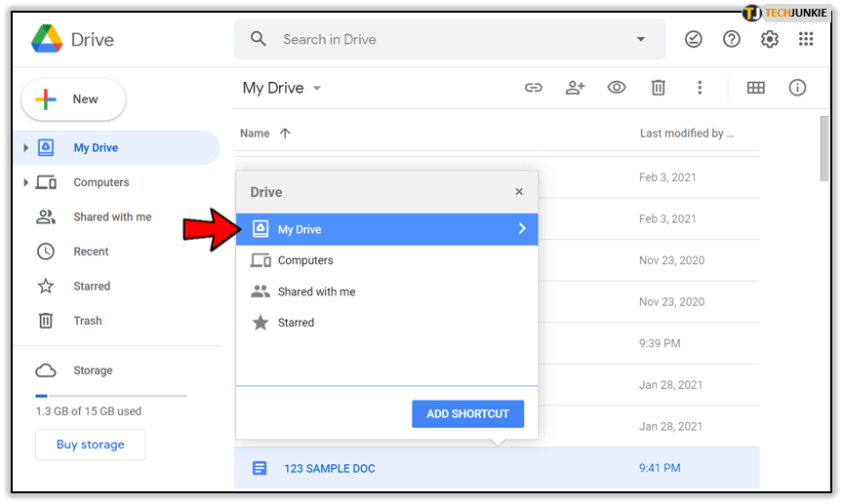Expand the search options dropdown arrow
The height and width of the screenshot is (504, 843).
point(641,39)
